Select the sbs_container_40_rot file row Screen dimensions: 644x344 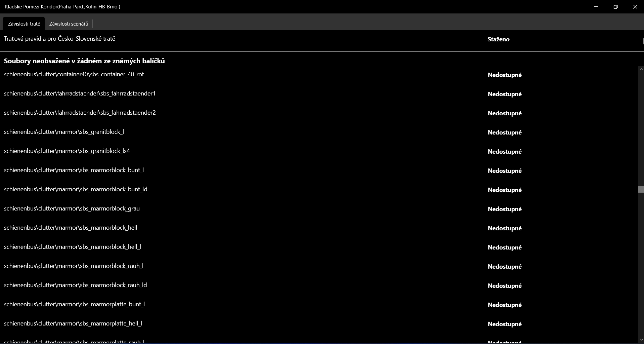(x=318, y=75)
